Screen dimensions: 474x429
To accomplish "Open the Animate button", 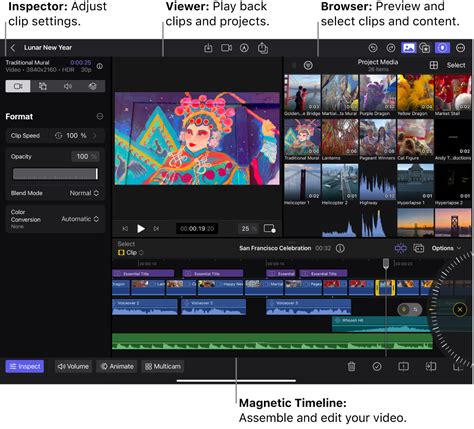I will [x=117, y=367].
